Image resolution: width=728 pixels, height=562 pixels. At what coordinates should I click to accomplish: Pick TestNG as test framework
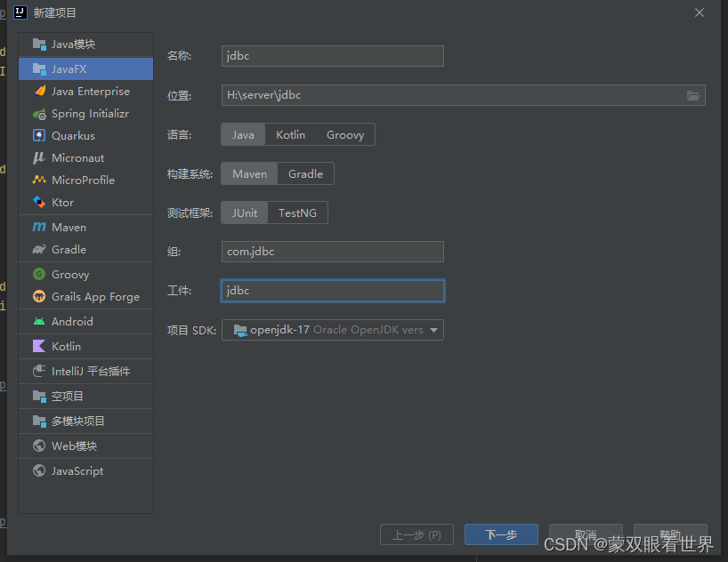pyautogui.click(x=297, y=213)
